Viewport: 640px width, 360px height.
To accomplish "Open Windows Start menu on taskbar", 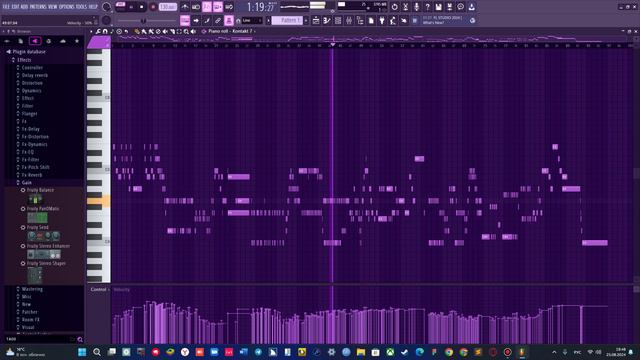I will point(82,352).
